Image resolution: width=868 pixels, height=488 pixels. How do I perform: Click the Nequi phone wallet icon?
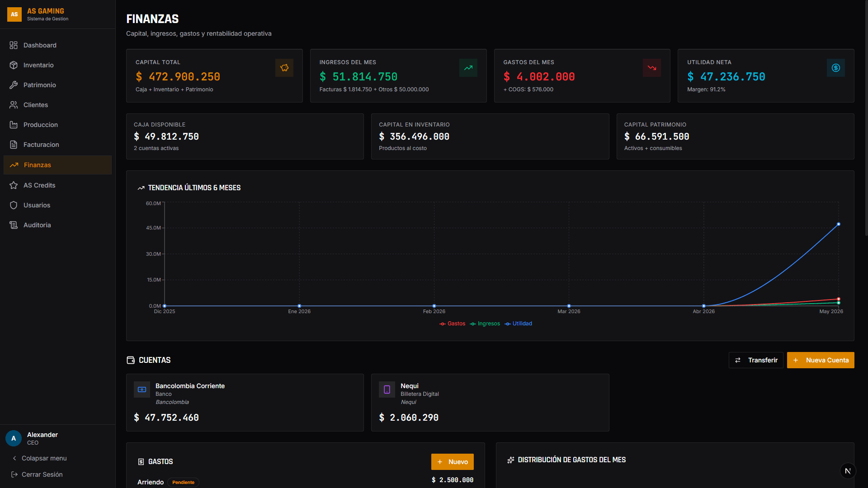[x=387, y=389]
